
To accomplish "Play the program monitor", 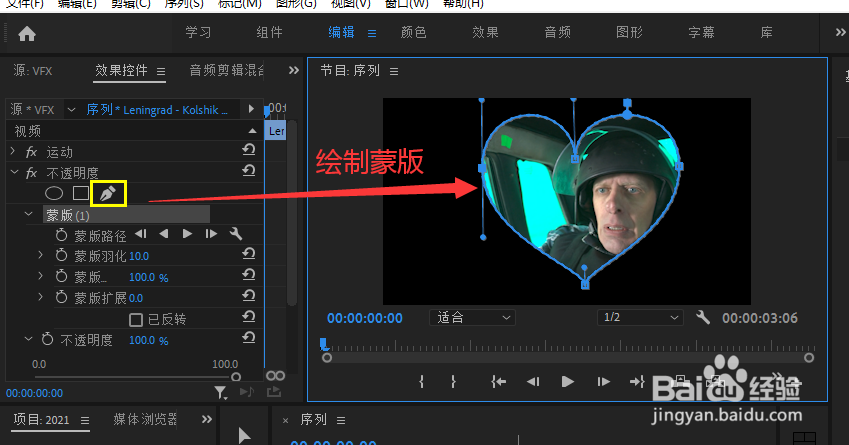I will pyautogui.click(x=567, y=382).
